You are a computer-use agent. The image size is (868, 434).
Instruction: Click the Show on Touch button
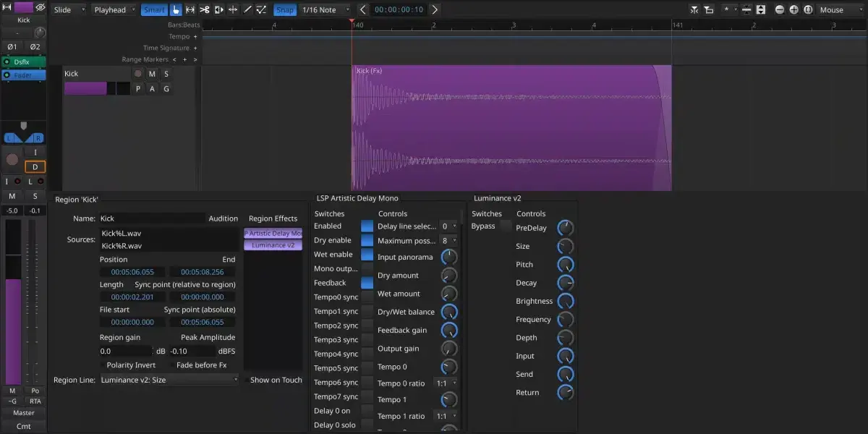click(276, 380)
